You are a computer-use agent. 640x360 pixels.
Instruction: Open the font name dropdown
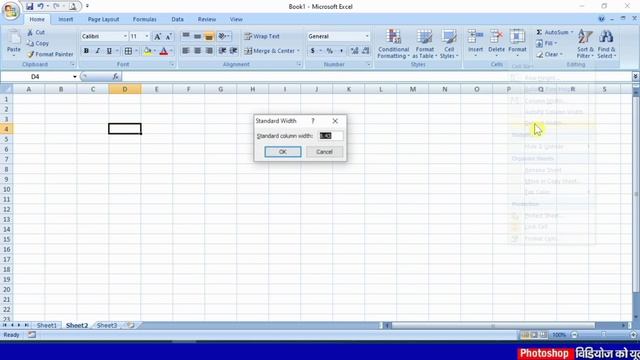click(x=125, y=36)
